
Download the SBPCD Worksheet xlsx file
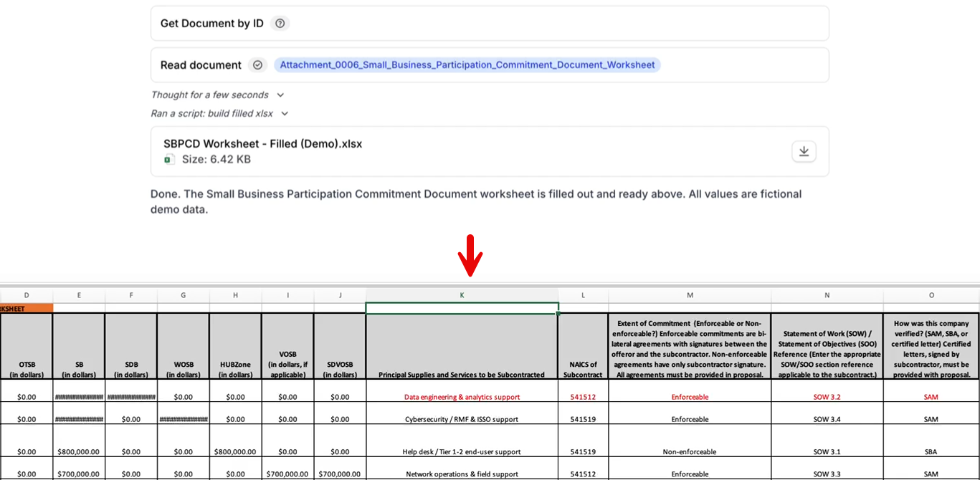tap(804, 151)
